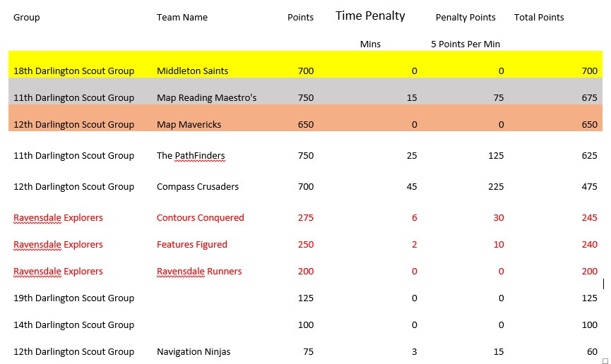Click the "Time Penalty" heading text
Screen dimensions: 611x364
(370, 16)
